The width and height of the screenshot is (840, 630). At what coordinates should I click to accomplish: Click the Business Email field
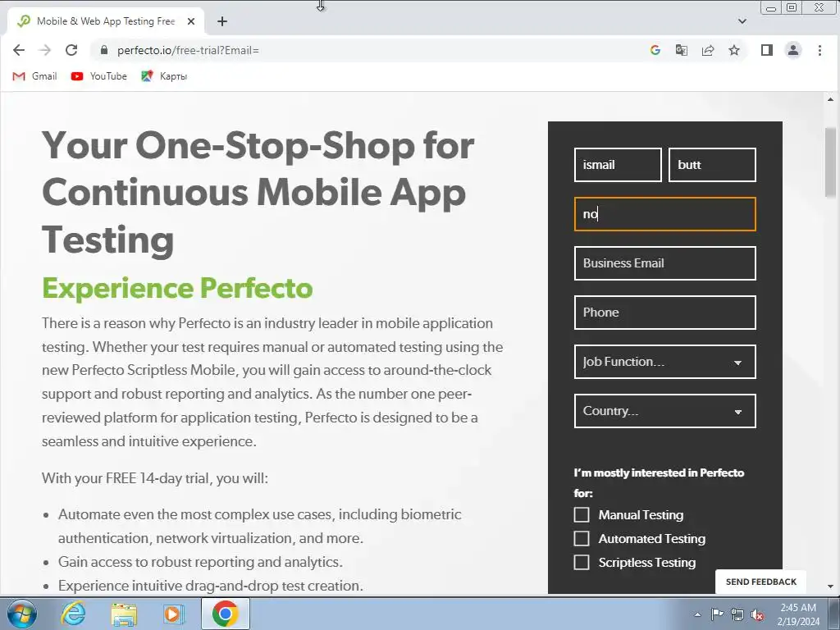664,263
